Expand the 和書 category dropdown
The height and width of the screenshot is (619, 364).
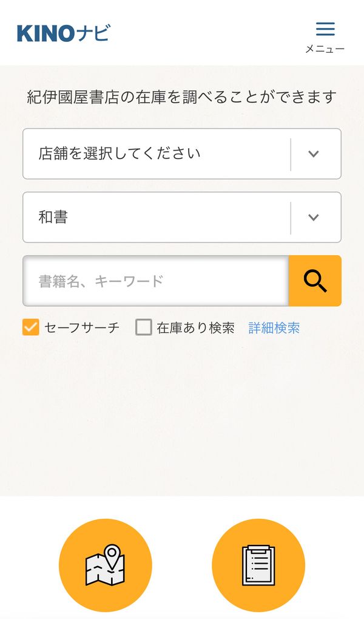pyautogui.click(x=182, y=217)
